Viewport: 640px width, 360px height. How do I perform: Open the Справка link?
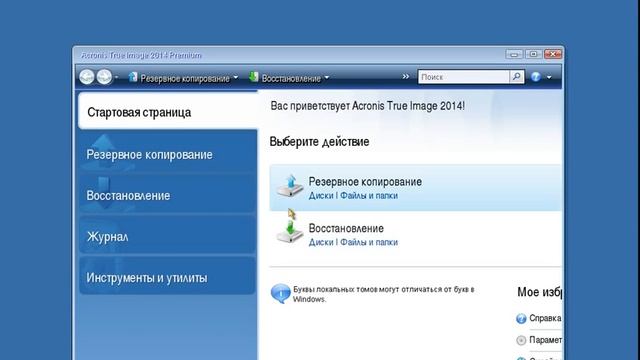coord(545,318)
